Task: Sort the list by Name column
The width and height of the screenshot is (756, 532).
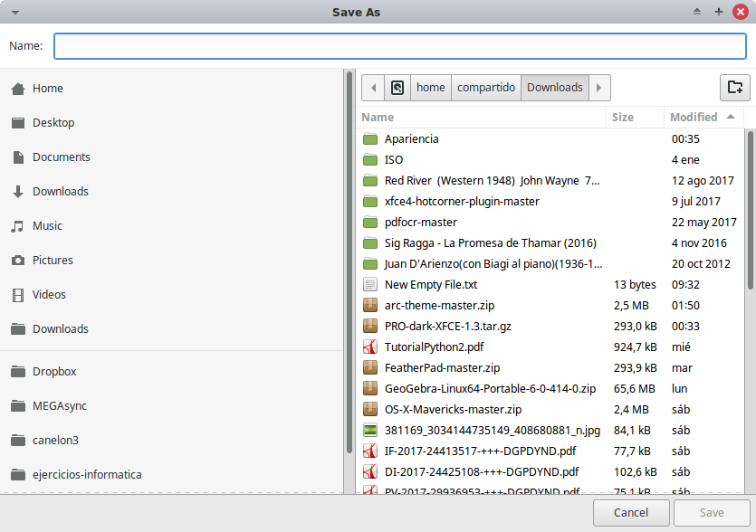Action: (378, 118)
